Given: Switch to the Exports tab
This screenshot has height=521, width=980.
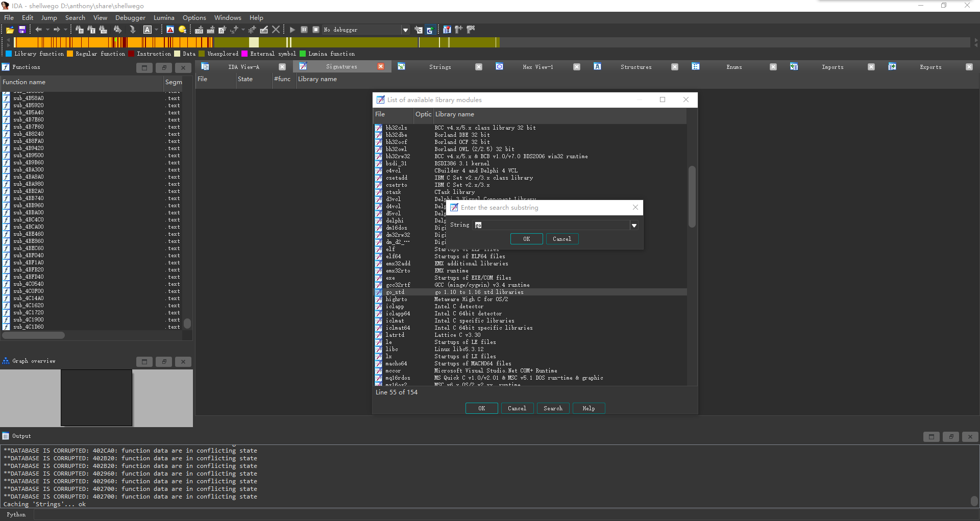Looking at the screenshot, I should 930,67.
